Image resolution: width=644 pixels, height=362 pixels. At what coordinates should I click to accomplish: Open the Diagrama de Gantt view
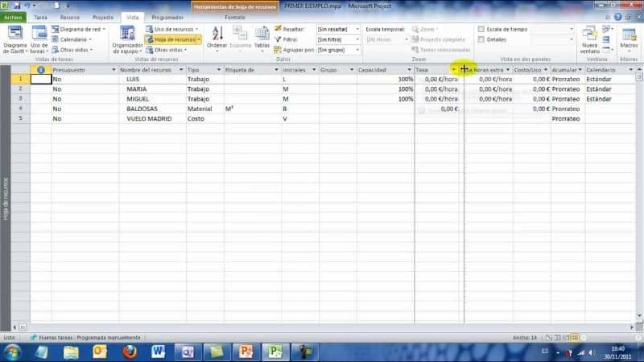14,39
